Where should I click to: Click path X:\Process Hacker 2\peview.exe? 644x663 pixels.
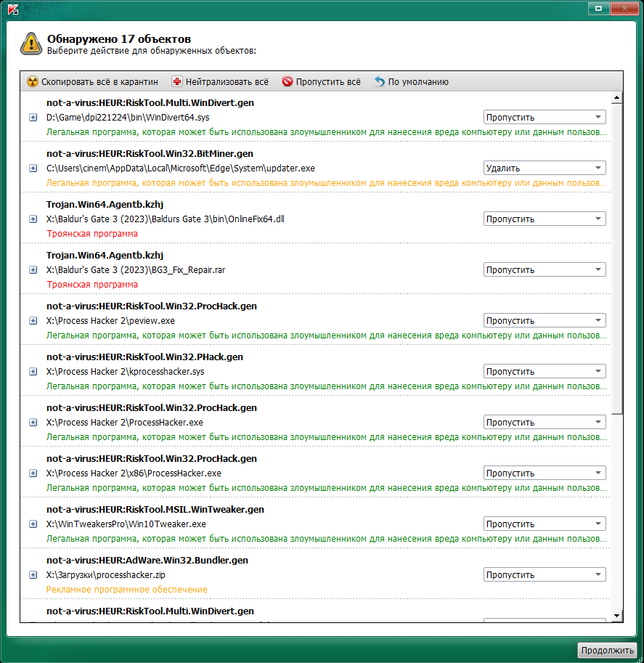point(110,321)
